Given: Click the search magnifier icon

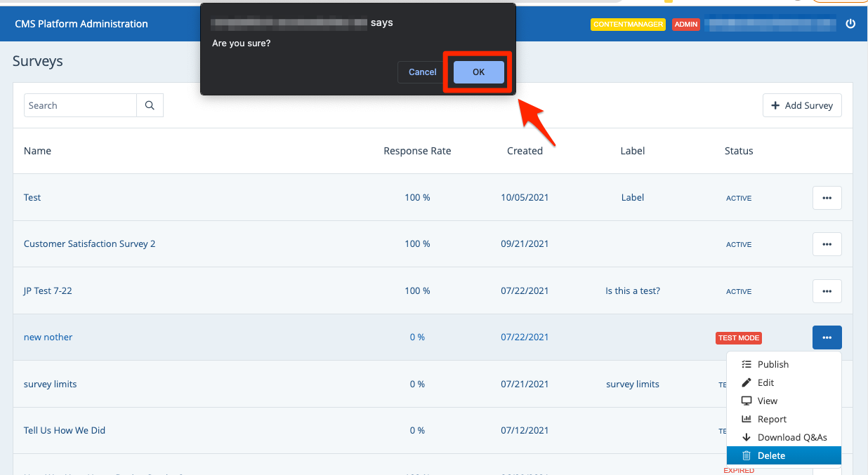Looking at the screenshot, I should [150, 105].
